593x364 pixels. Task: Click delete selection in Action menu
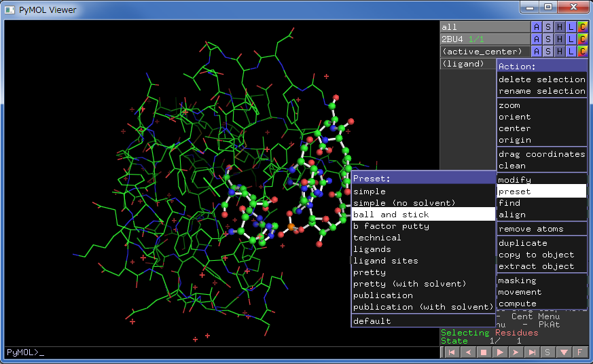541,79
